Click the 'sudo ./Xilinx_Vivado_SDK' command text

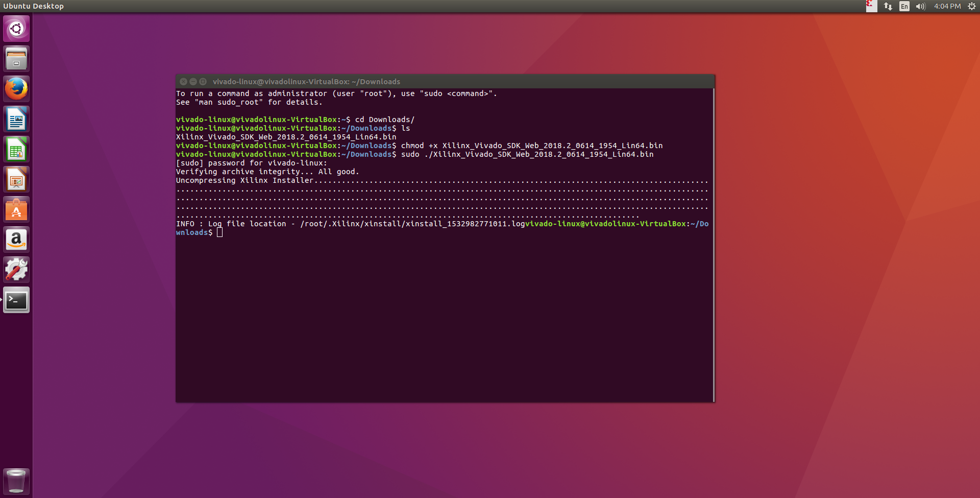pyautogui.click(x=527, y=154)
